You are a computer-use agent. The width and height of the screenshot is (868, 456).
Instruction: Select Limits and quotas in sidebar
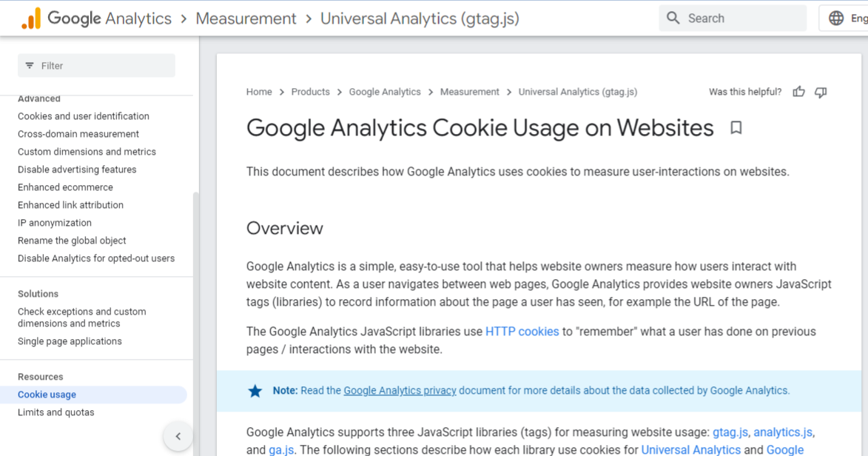(x=56, y=412)
